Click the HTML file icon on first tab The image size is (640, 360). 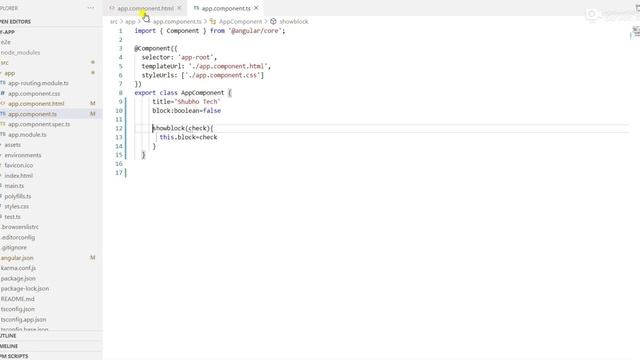click(x=112, y=8)
